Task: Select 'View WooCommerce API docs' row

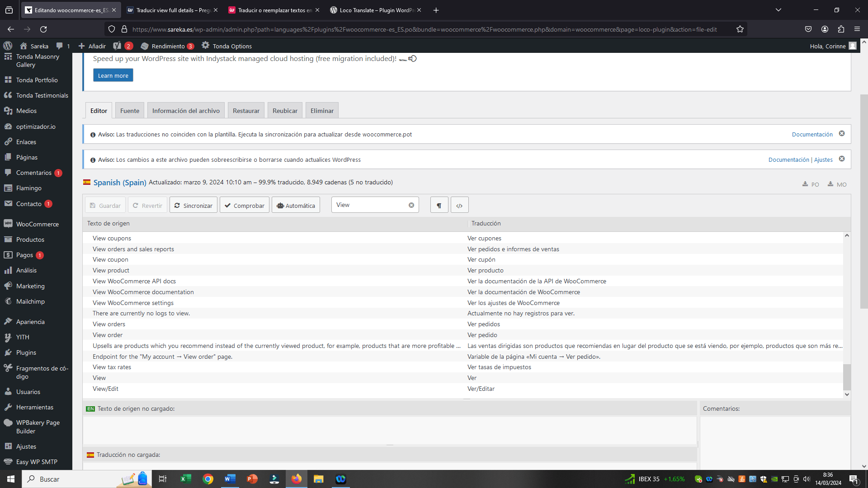Action: click(463, 281)
